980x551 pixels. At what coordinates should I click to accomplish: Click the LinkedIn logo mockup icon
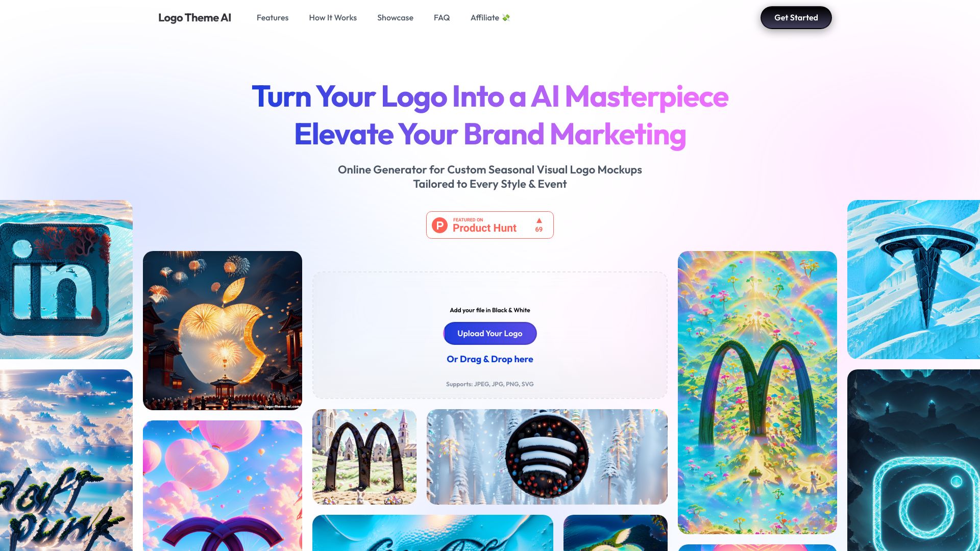click(x=66, y=279)
